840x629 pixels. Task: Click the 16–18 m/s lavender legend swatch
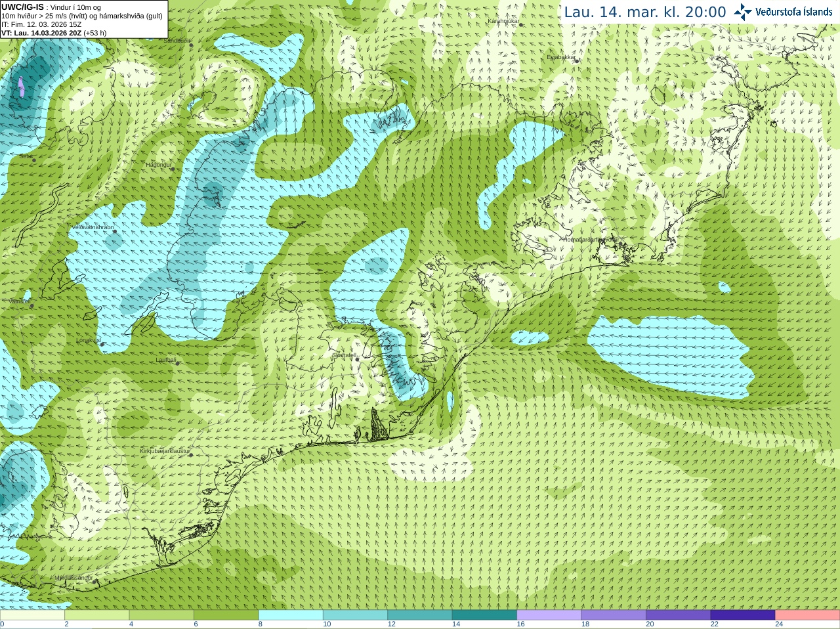tap(549, 615)
